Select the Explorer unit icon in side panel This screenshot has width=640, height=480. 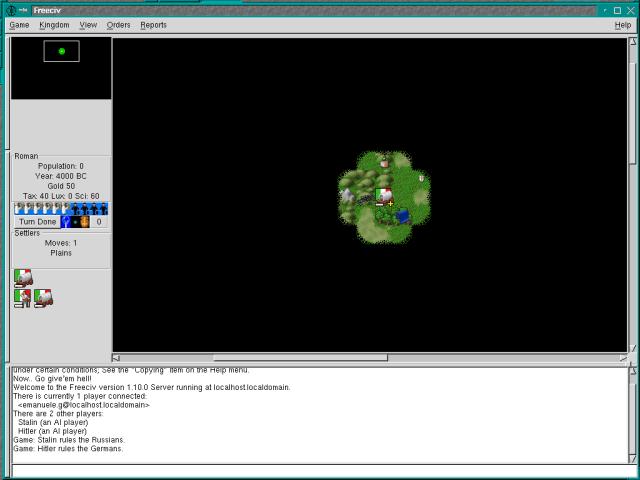(x=23, y=298)
